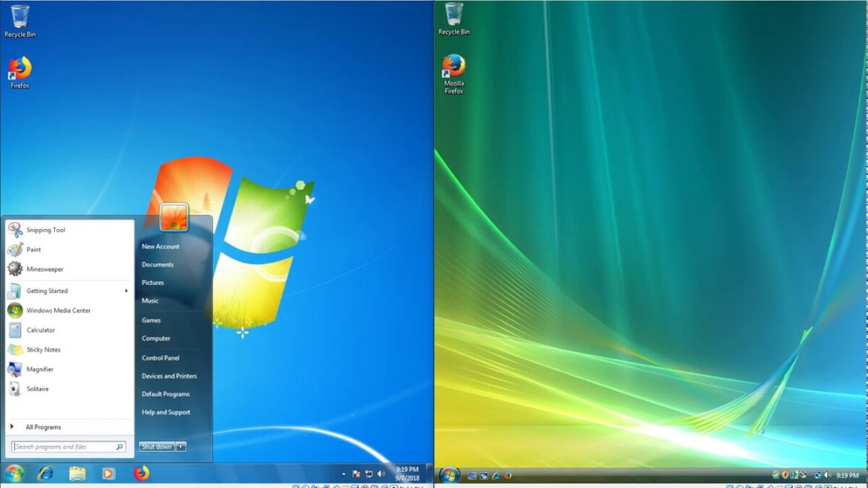Launch Paint from the Start menu
The image size is (868, 488).
[x=69, y=249]
